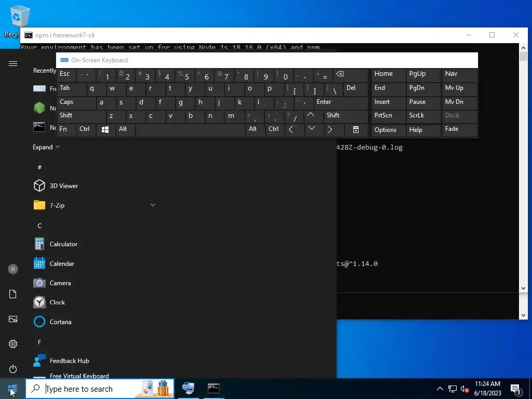Open network status tray icon
Image resolution: width=532 pixels, height=399 pixels.
tap(453, 389)
